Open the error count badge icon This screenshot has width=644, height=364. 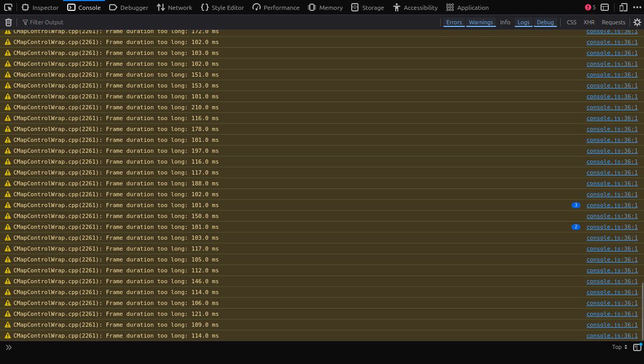click(591, 7)
